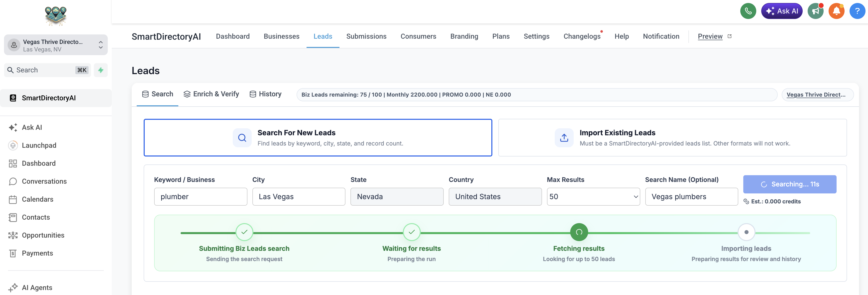The width and height of the screenshot is (868, 295).
Task: Go to the Plans tab
Action: point(501,36)
